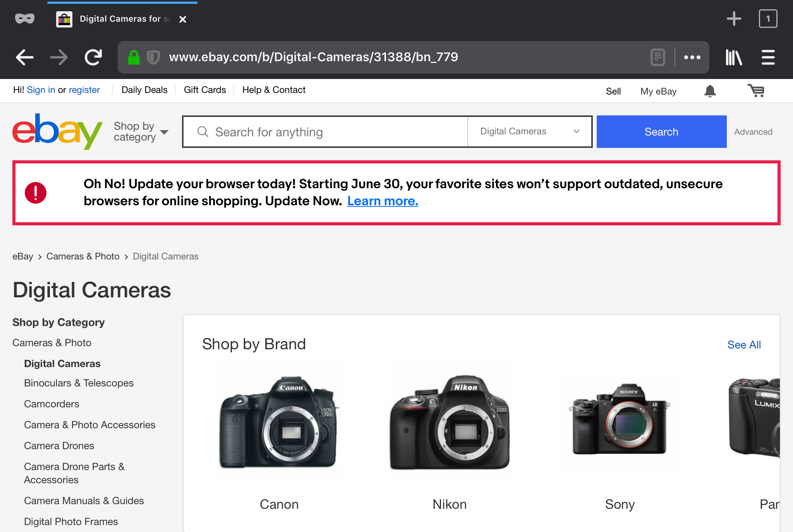
Task: Click the browser back arrow
Action: (x=25, y=57)
